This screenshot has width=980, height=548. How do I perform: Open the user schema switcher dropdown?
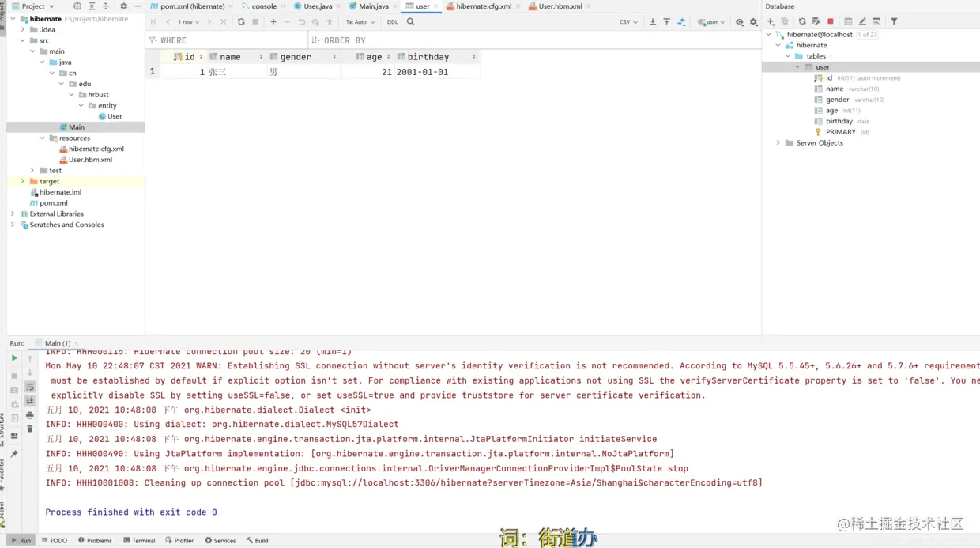tap(711, 22)
